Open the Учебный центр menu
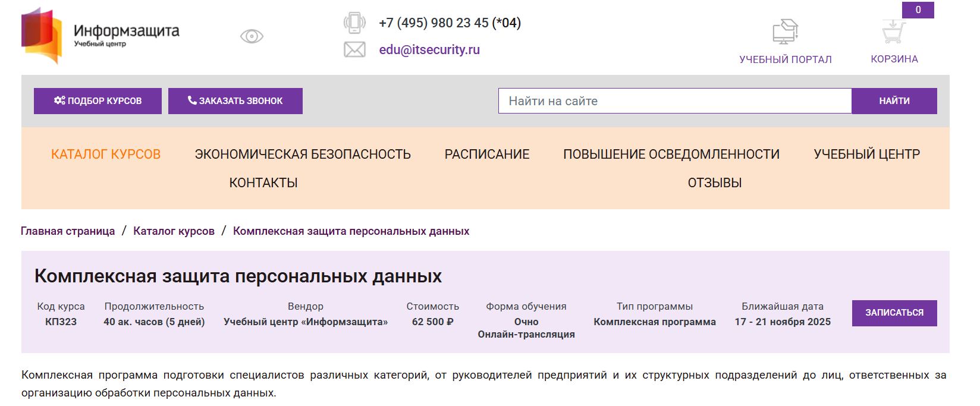The image size is (980, 406). pos(866,155)
